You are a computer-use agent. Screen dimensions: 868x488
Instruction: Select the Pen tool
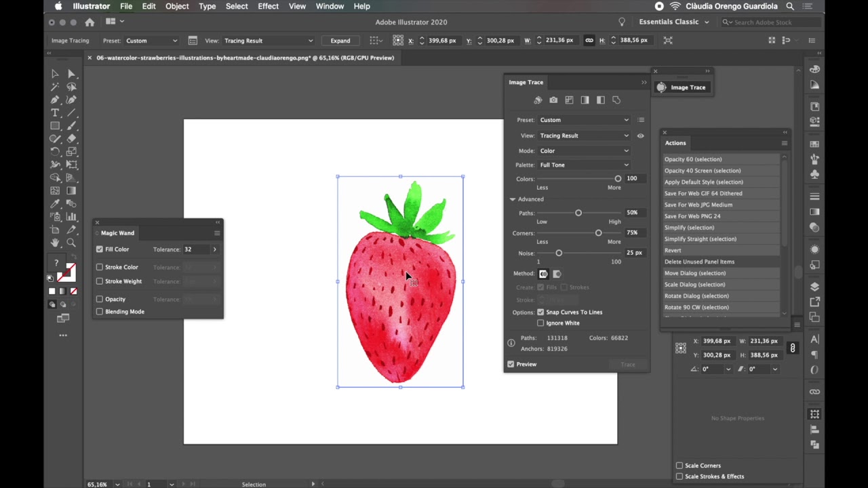click(x=55, y=100)
